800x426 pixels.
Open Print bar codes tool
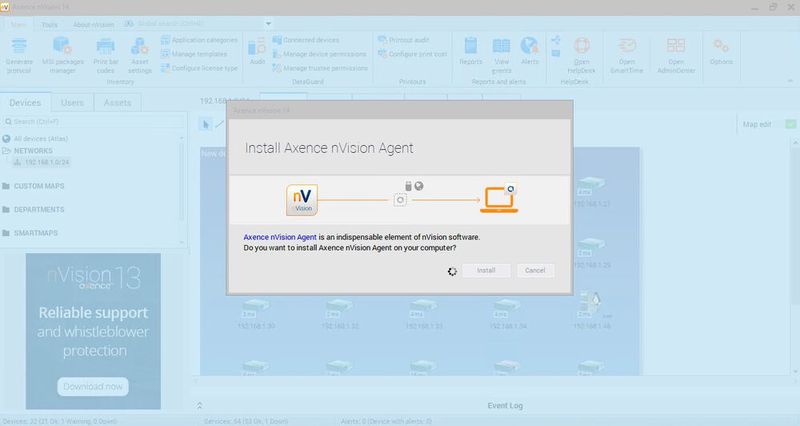106,56
